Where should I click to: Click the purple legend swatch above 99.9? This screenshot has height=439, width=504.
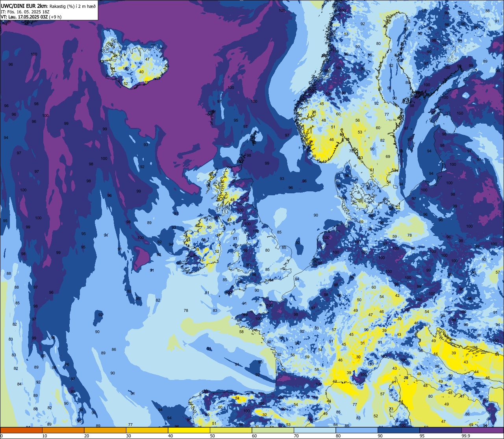(482, 430)
